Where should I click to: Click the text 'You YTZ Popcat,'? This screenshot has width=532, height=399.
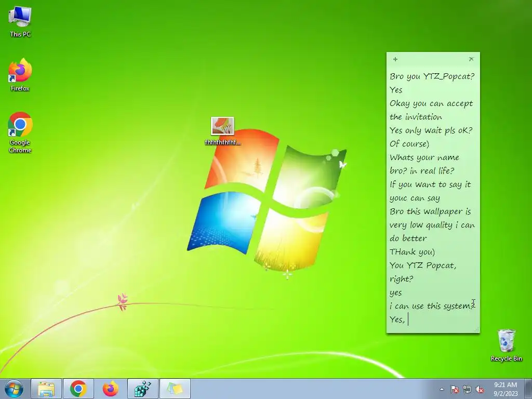point(423,265)
